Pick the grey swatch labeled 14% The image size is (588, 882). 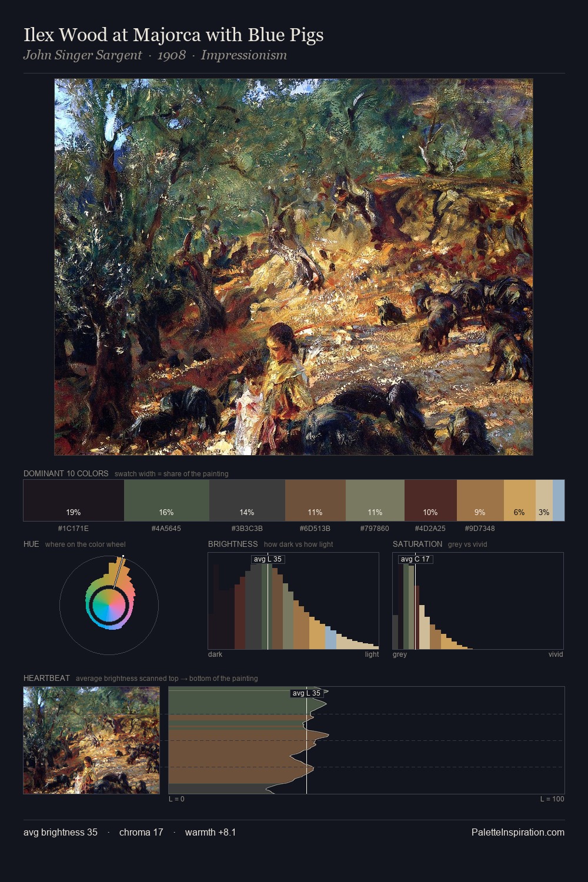click(x=247, y=500)
